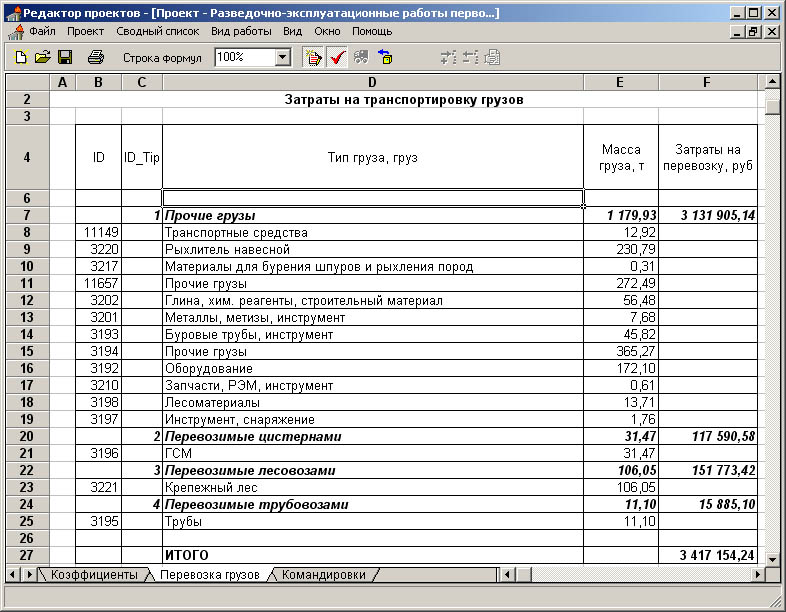Screen dimensions: 786x612
Task: Click the Оборудование cell
Action: pos(373,368)
